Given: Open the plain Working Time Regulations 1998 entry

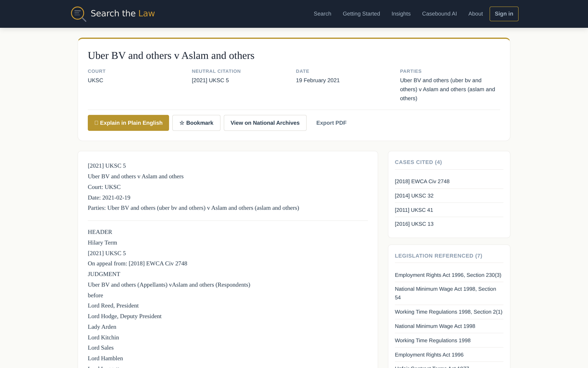Looking at the screenshot, I should point(432,341).
